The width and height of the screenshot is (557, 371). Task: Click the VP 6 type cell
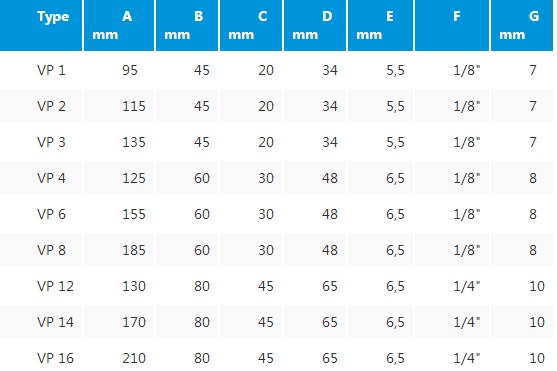pos(51,214)
